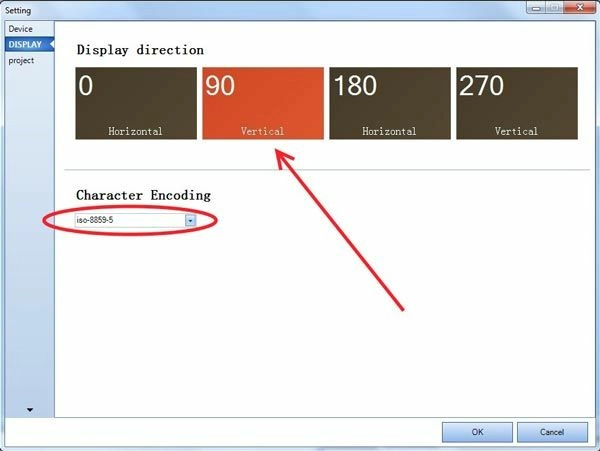Click the large 90 number on orange tile
Image resolution: width=600 pixels, height=451 pixels.
pos(220,87)
